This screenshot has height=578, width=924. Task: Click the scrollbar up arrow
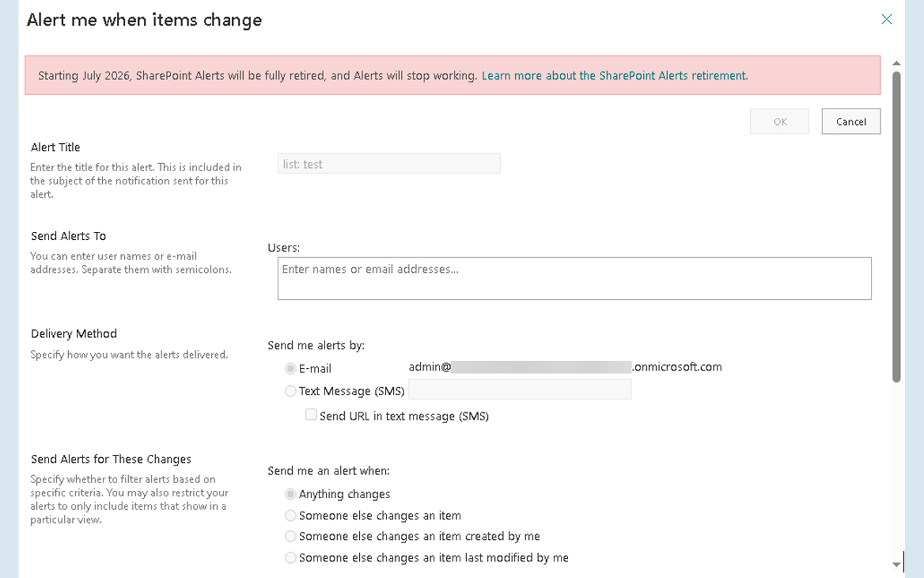(x=896, y=63)
